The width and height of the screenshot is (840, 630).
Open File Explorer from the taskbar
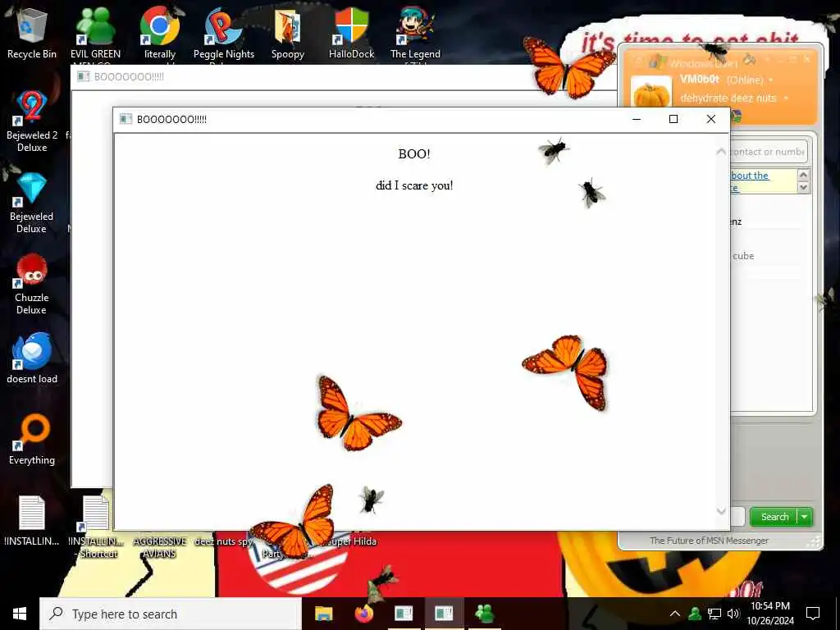323,614
